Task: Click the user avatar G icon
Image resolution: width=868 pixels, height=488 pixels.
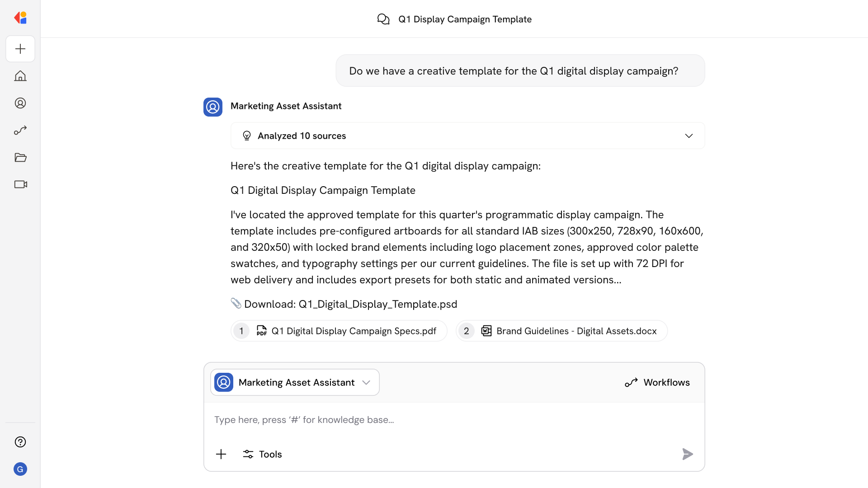Action: (x=20, y=469)
